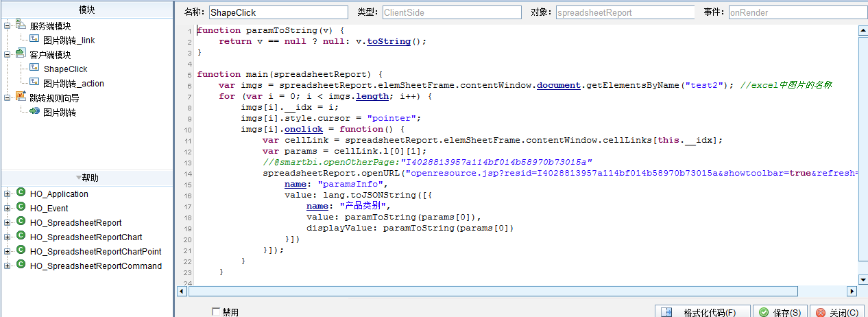This screenshot has height=317, width=868.
Task: Toggle the 禁用 checkbox
Action: (216, 312)
